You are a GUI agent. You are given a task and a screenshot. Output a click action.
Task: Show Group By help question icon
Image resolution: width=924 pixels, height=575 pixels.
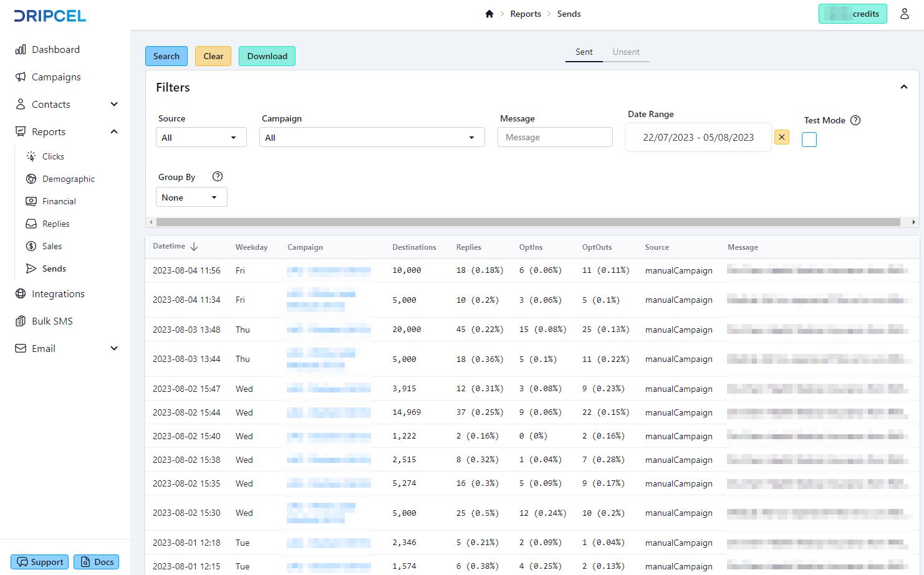[218, 176]
